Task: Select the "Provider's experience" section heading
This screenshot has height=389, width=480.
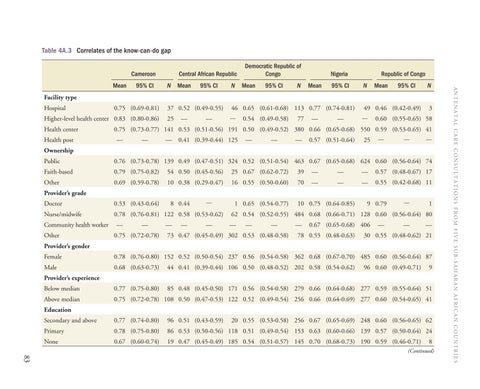Action: 72,278
